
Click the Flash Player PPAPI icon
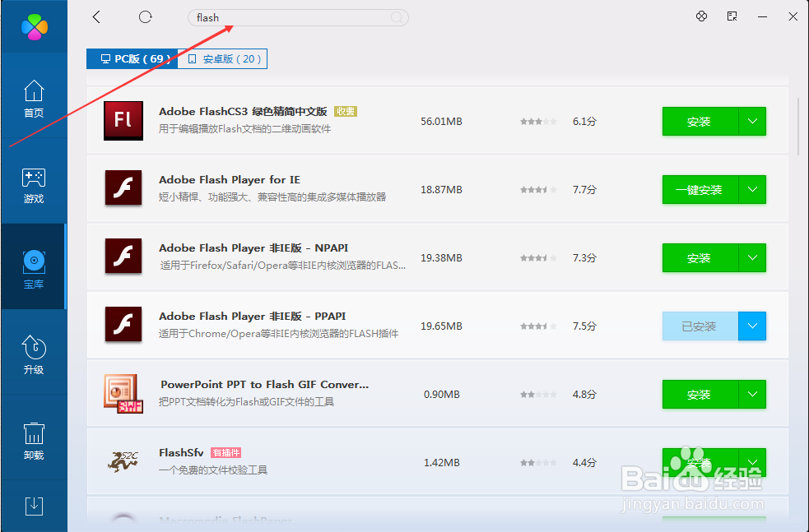(123, 325)
